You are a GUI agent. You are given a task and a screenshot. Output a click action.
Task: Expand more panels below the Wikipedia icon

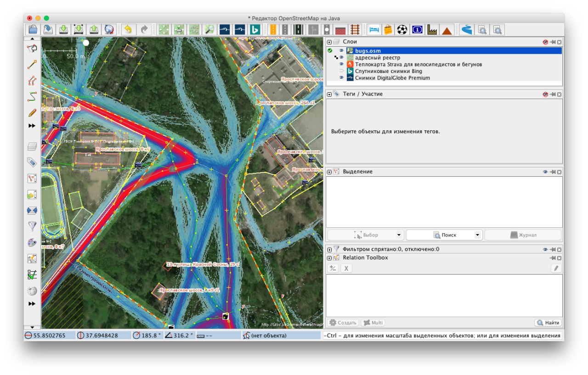(32, 304)
